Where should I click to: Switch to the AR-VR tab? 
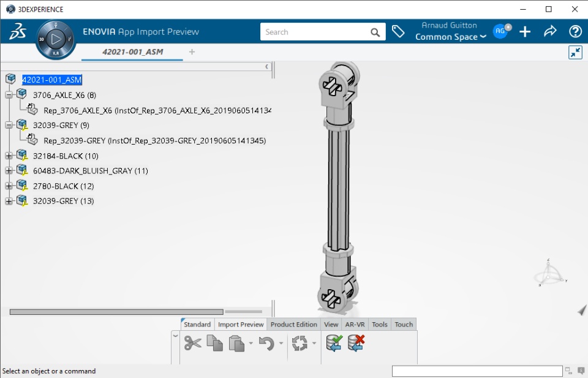[355, 324]
